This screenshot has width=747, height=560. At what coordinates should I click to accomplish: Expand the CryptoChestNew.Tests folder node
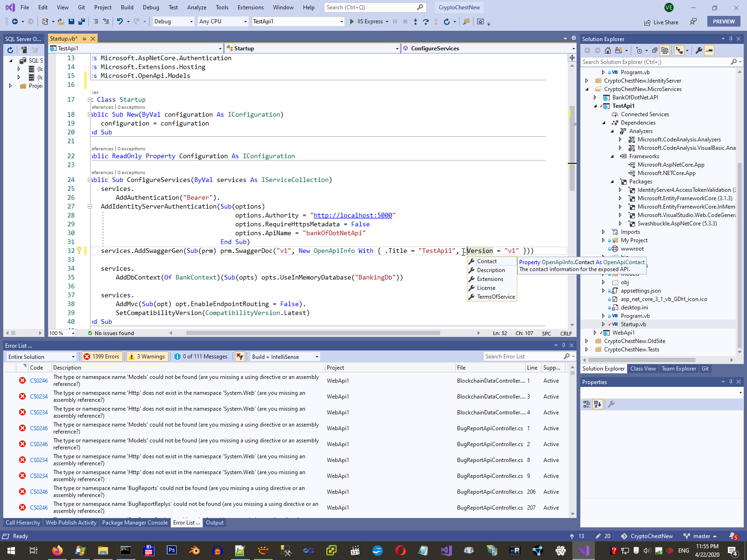(587, 350)
